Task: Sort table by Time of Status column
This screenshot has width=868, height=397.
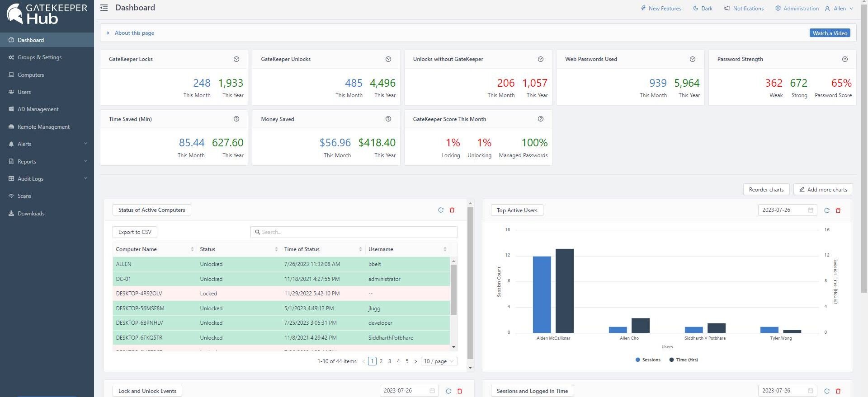Action: click(x=360, y=249)
